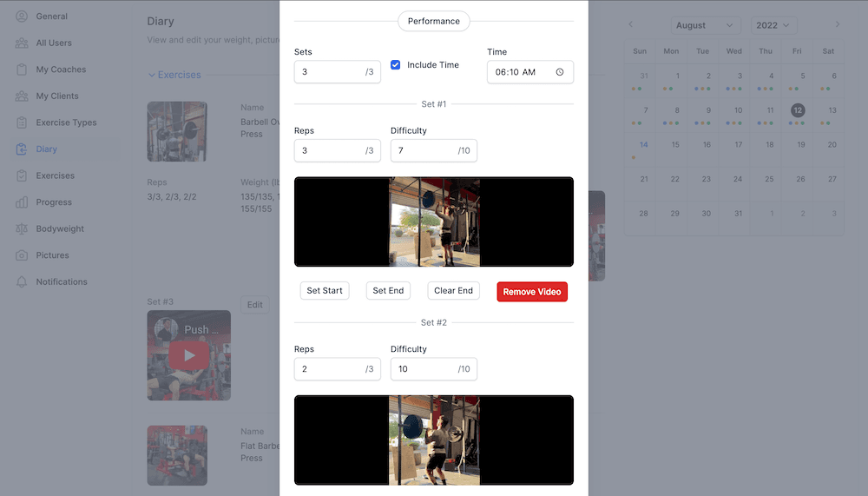
Task: Click the clock icon in Time field
Action: tap(560, 72)
